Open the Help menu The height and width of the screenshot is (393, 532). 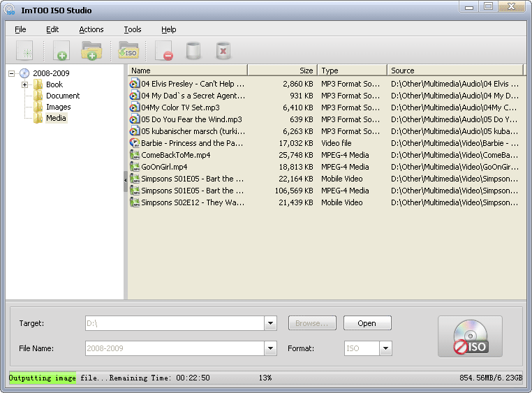(x=169, y=29)
